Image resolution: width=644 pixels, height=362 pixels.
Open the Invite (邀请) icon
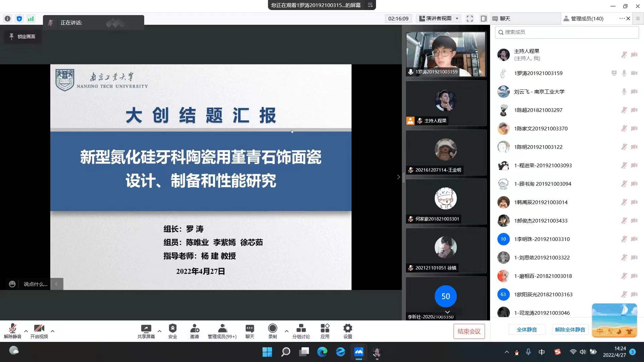[195, 328]
